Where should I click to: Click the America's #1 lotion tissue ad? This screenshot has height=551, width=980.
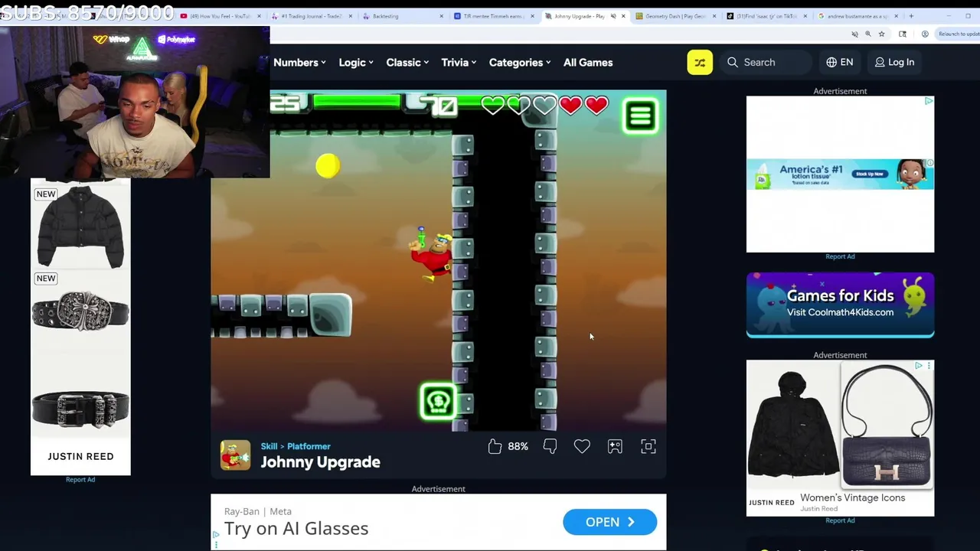click(840, 174)
